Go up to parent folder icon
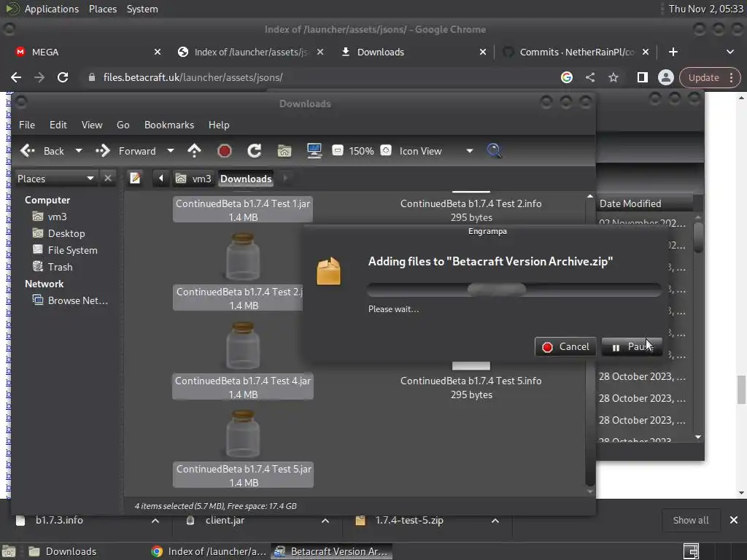Screen dimensions: 747x560 (194, 151)
